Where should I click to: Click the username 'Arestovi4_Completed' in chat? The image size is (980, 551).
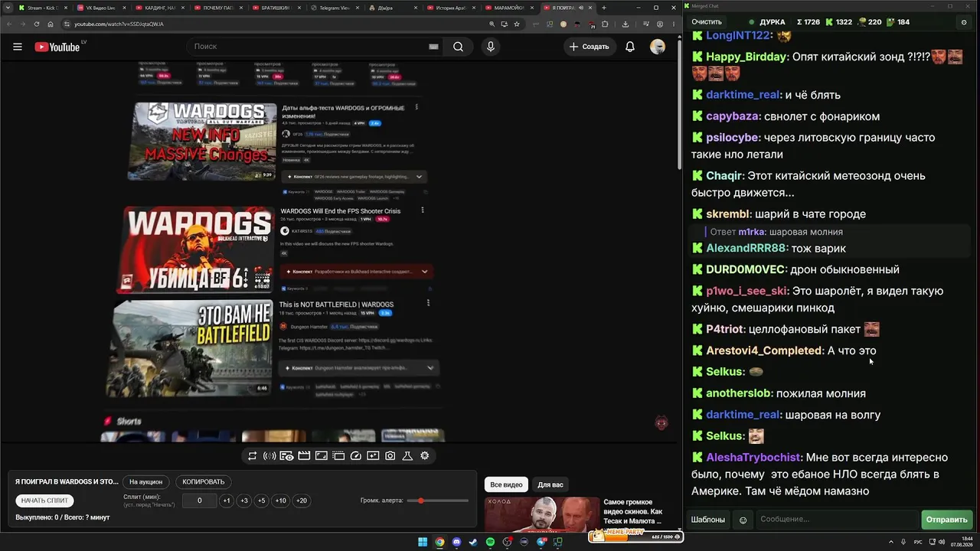coord(764,350)
